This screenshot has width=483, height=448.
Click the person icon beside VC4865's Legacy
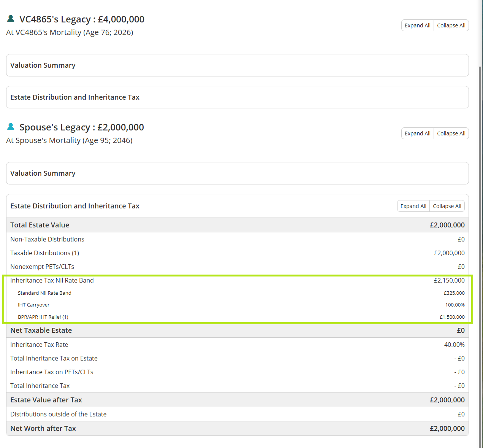11,19
